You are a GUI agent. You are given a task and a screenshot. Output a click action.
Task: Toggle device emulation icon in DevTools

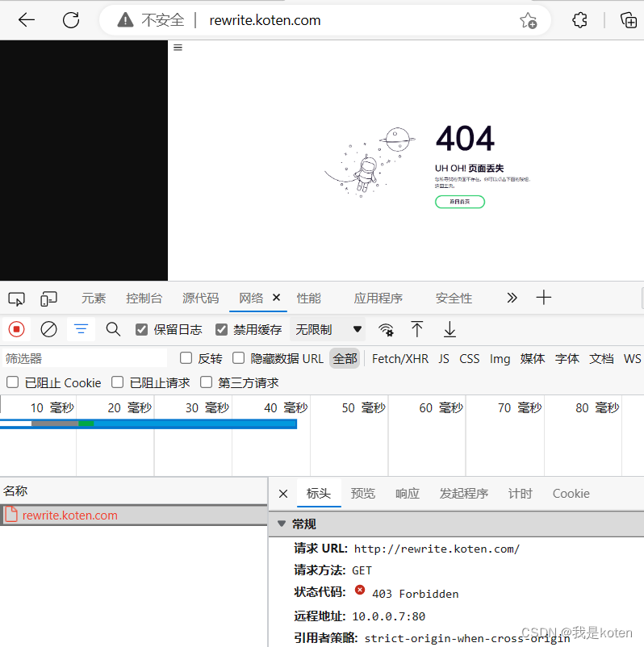click(x=48, y=298)
